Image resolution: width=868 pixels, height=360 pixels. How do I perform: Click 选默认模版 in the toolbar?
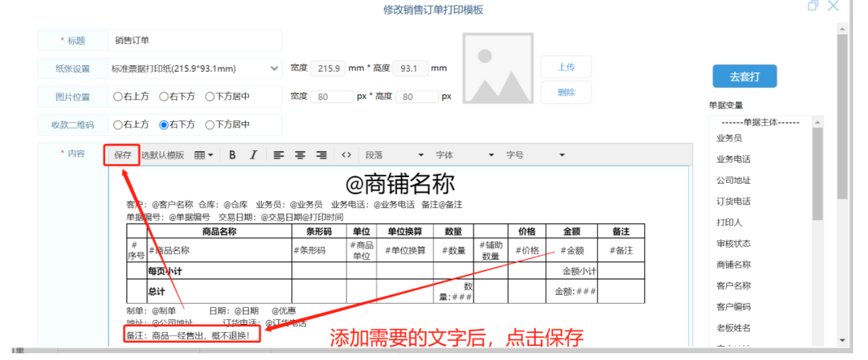click(163, 155)
